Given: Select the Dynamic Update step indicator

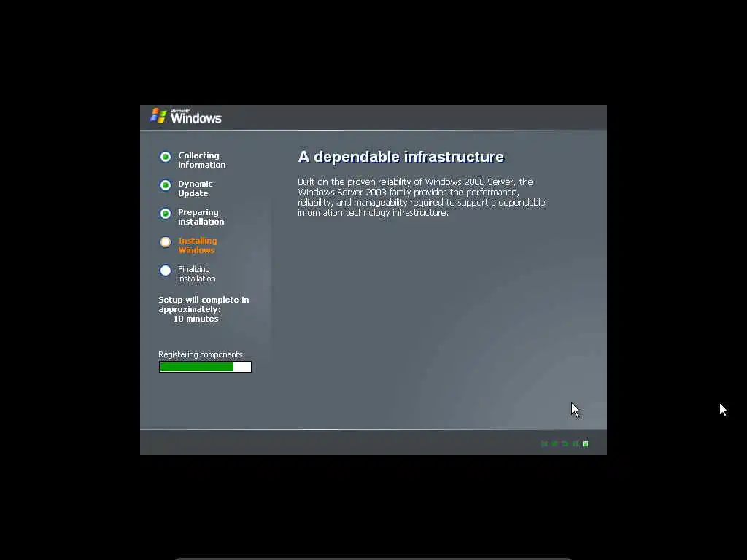Looking at the screenshot, I should coord(166,185).
